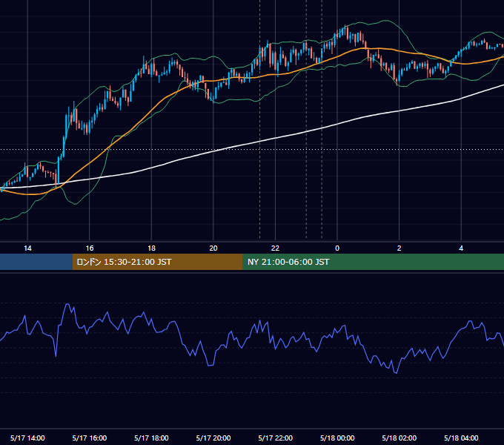The width and height of the screenshot is (504, 445).
Task: Click the 5/17 22:00 date label
Action: [x=275, y=438]
